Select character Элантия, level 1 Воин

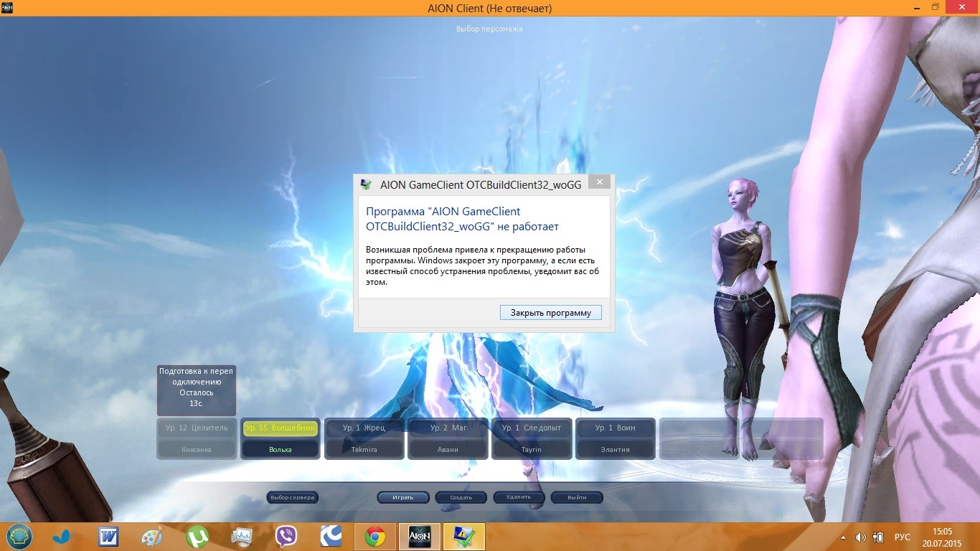[616, 438]
